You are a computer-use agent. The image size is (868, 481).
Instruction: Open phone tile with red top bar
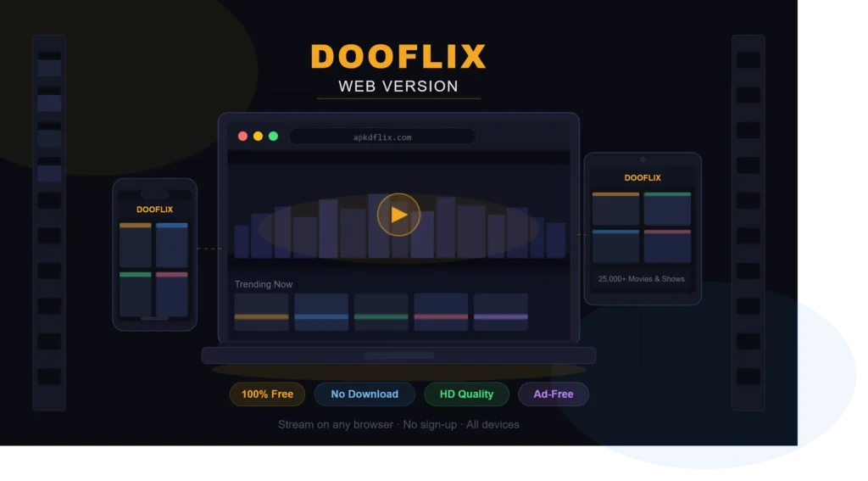[x=172, y=294]
